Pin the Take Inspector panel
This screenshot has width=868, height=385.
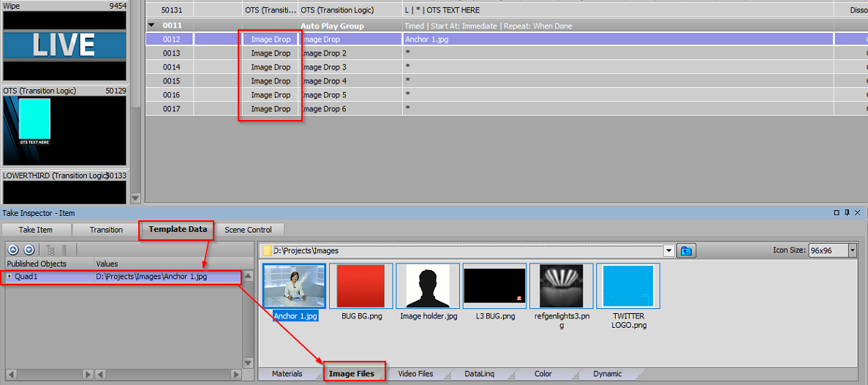pos(846,213)
